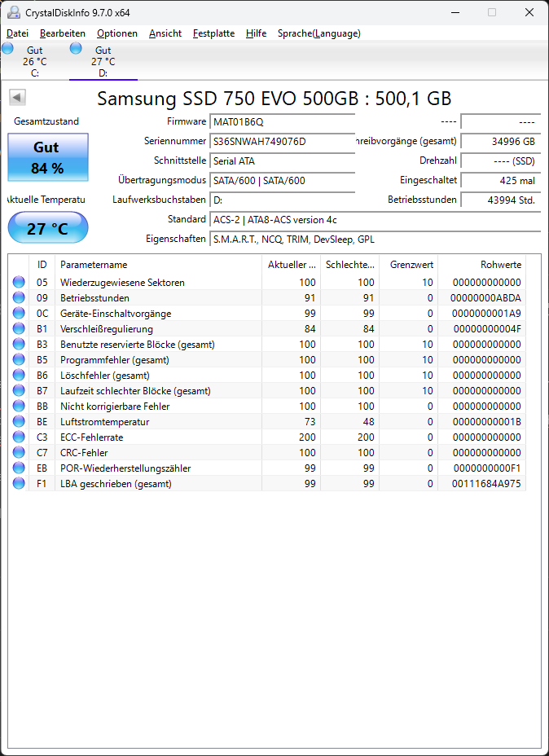Open the Ansicht menu
The image size is (549, 756).
[165, 33]
